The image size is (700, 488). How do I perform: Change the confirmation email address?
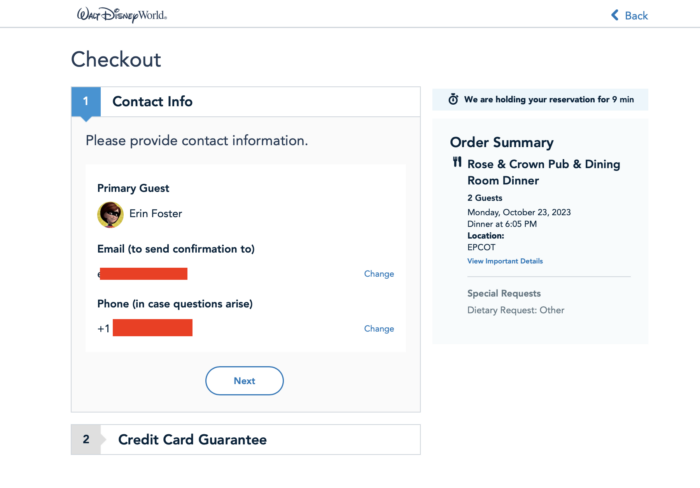coord(379,274)
